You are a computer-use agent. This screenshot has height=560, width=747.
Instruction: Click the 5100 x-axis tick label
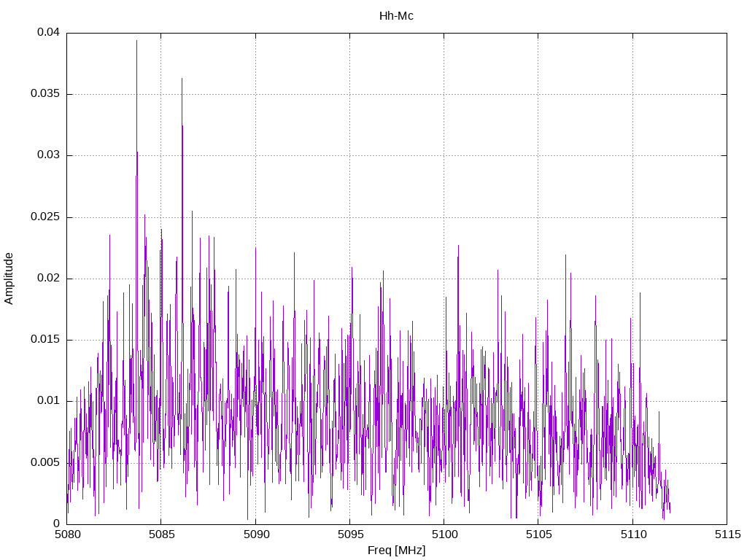pyautogui.click(x=444, y=534)
